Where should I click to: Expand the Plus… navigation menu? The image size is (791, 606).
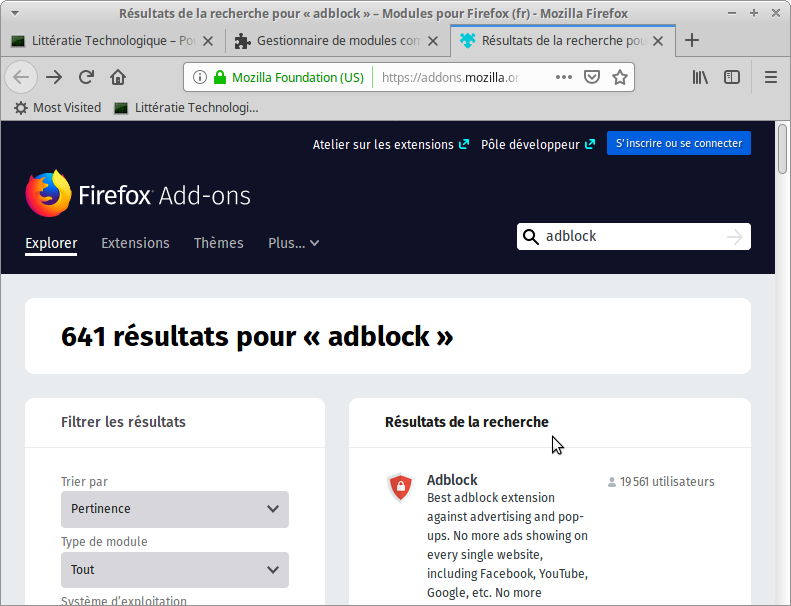(293, 243)
